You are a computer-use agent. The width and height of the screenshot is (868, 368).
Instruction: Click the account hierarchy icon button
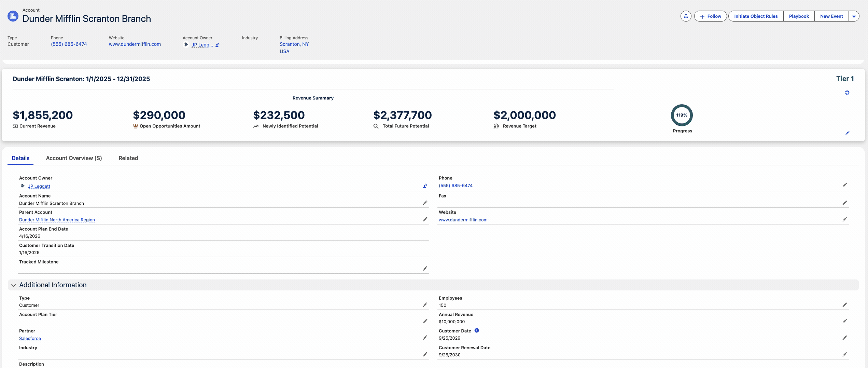click(x=686, y=16)
